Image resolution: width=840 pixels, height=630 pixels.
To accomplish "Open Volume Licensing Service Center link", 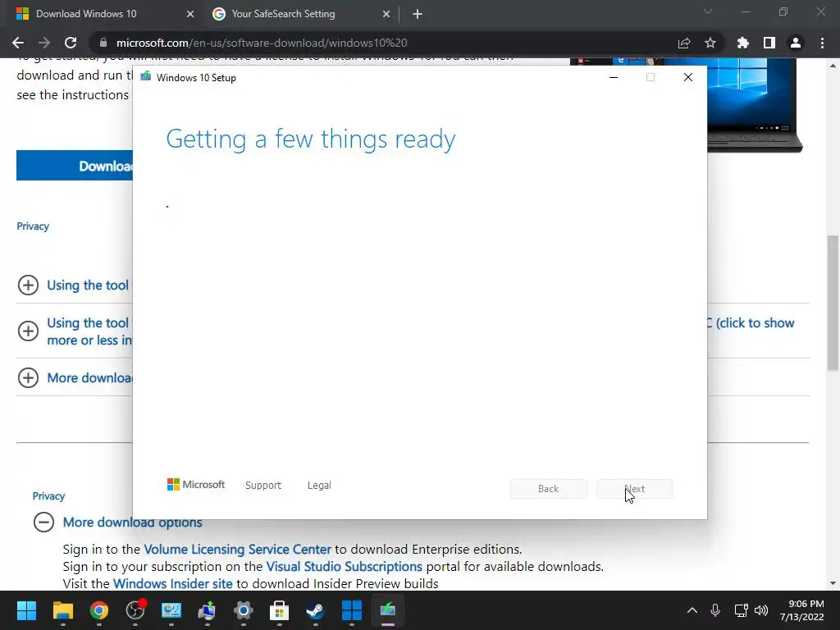I will pos(237,550).
